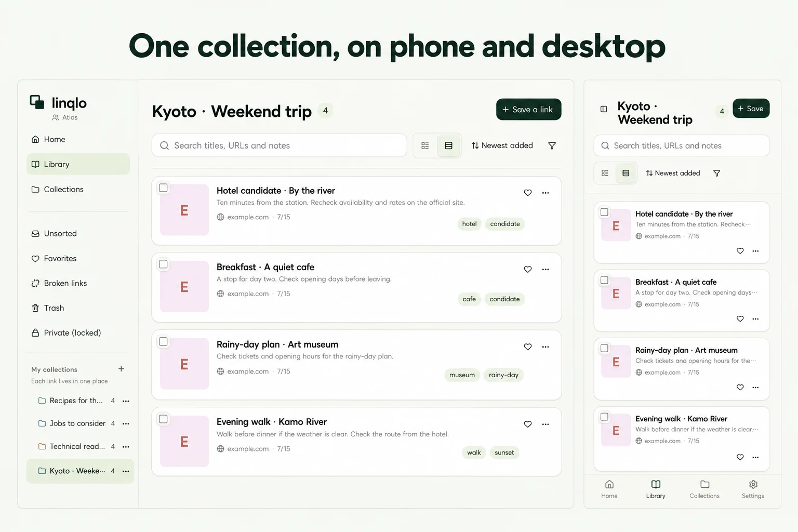Open options for Recipes collection

click(x=126, y=401)
